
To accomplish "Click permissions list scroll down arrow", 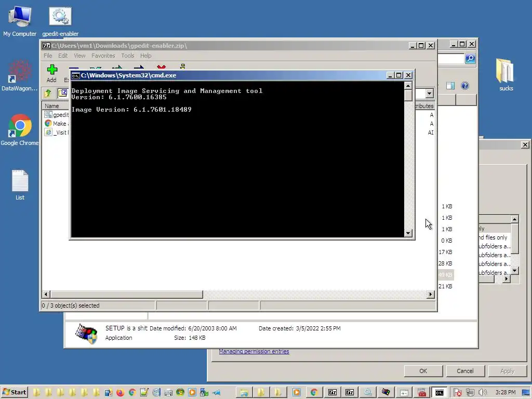I will point(515,270).
